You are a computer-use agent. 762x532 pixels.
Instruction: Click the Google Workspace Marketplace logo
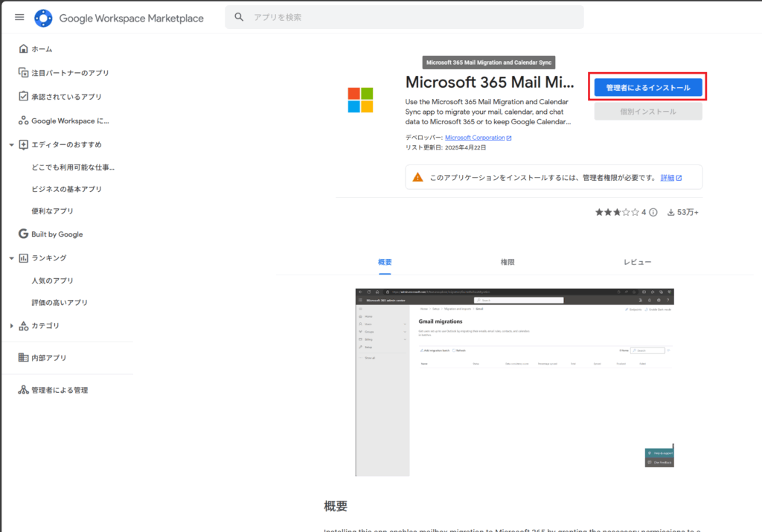click(43, 18)
